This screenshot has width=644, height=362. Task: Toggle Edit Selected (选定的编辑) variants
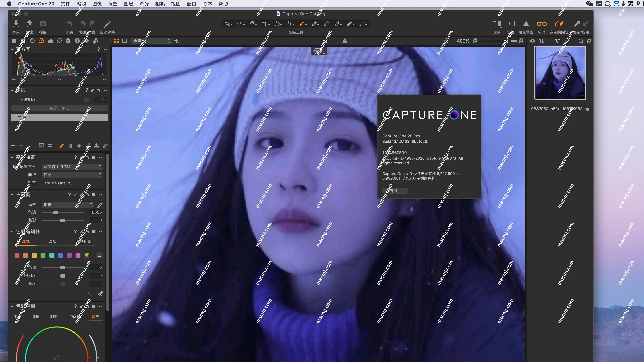(559, 24)
